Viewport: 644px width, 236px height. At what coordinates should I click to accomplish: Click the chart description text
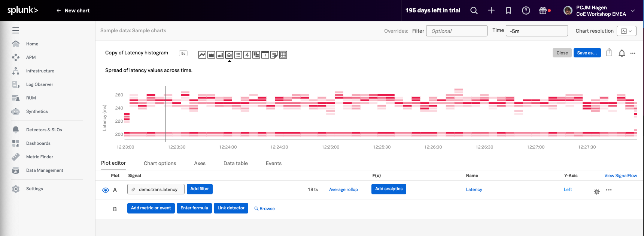(x=149, y=70)
